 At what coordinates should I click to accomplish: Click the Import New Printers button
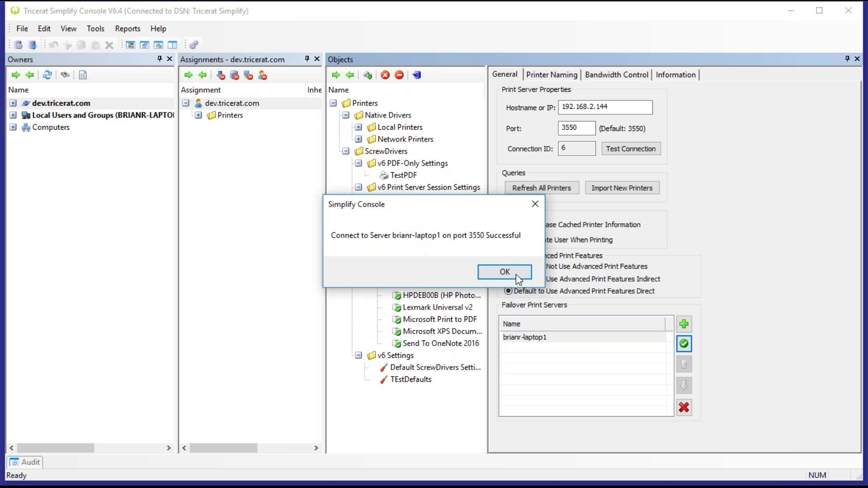(622, 188)
